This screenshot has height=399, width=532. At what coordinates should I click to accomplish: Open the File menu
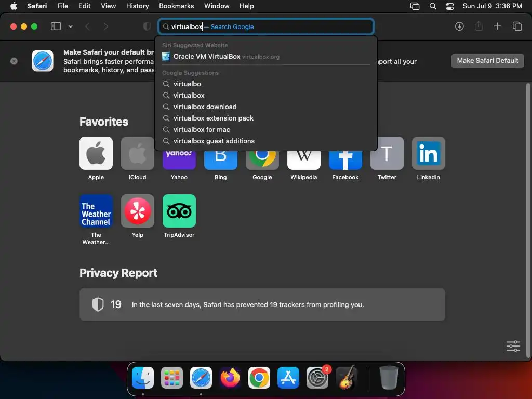click(62, 6)
